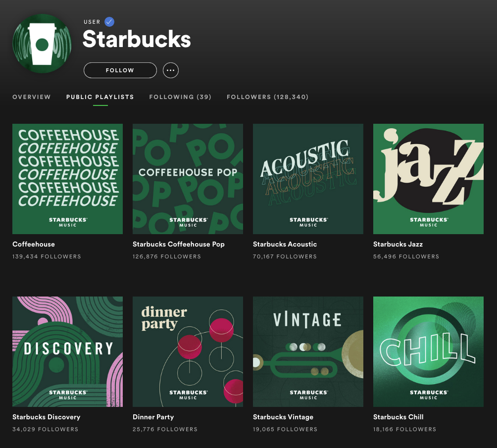Click the verified checkmark badge

tap(109, 22)
